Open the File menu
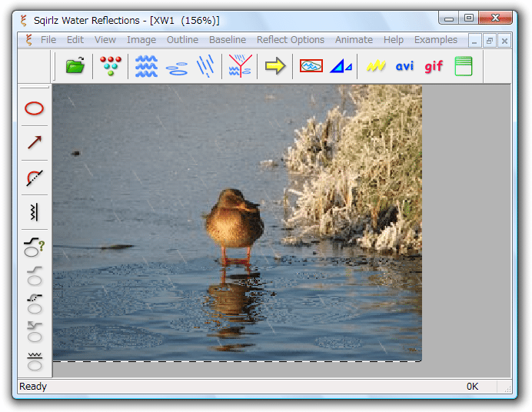Screen dimensions: 532x412 pos(48,40)
